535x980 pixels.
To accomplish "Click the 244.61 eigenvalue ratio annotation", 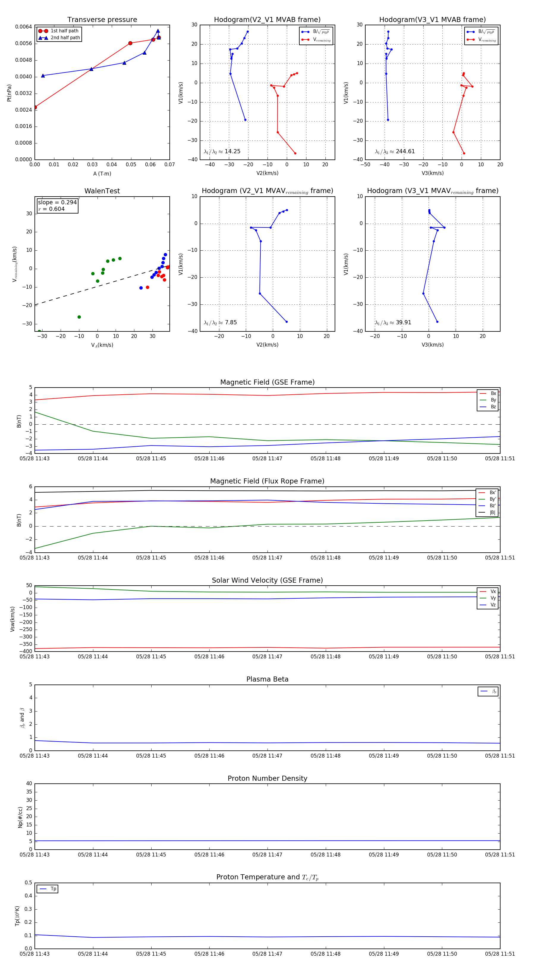I will pos(395,151).
